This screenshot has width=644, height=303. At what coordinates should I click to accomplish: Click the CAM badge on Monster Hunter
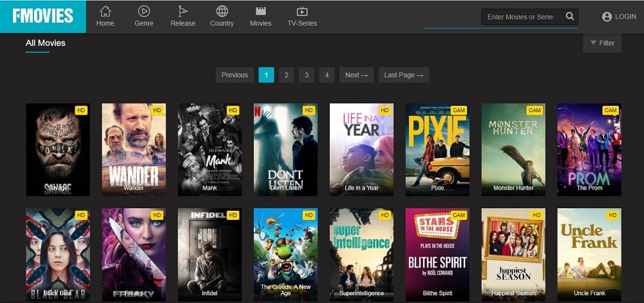(535, 110)
